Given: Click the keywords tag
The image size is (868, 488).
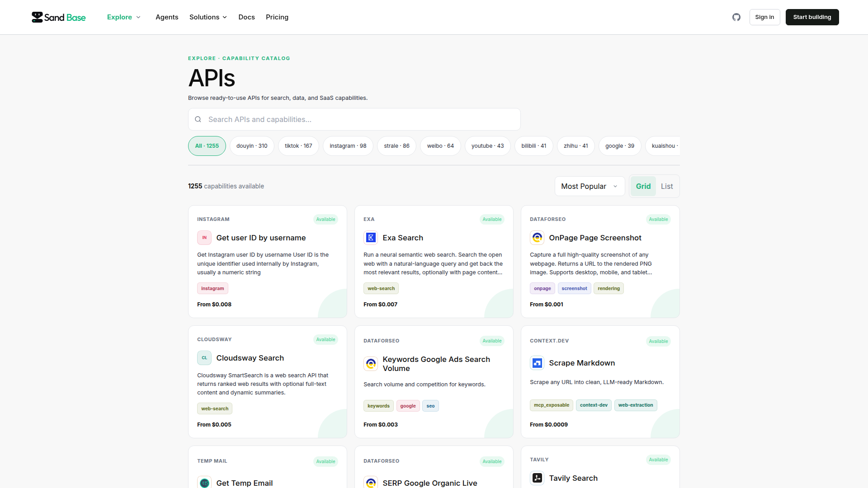Looking at the screenshot, I should click(378, 406).
